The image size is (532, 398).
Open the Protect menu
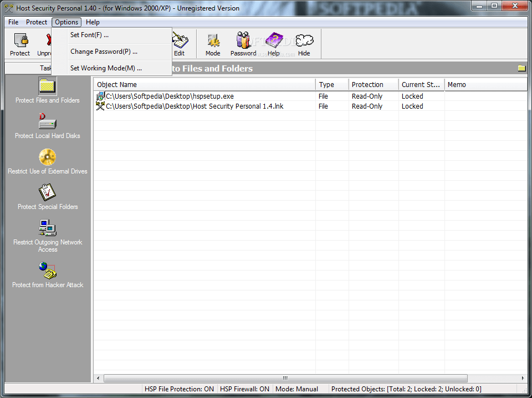tap(37, 22)
